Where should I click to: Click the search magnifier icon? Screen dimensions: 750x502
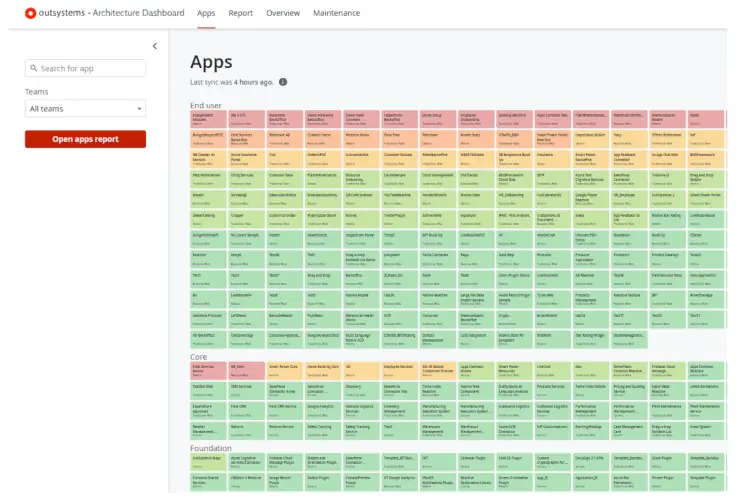(x=33, y=68)
